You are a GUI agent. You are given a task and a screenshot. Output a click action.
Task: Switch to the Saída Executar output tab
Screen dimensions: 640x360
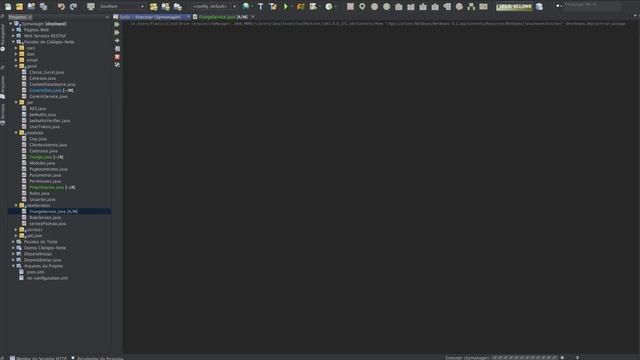(150, 17)
